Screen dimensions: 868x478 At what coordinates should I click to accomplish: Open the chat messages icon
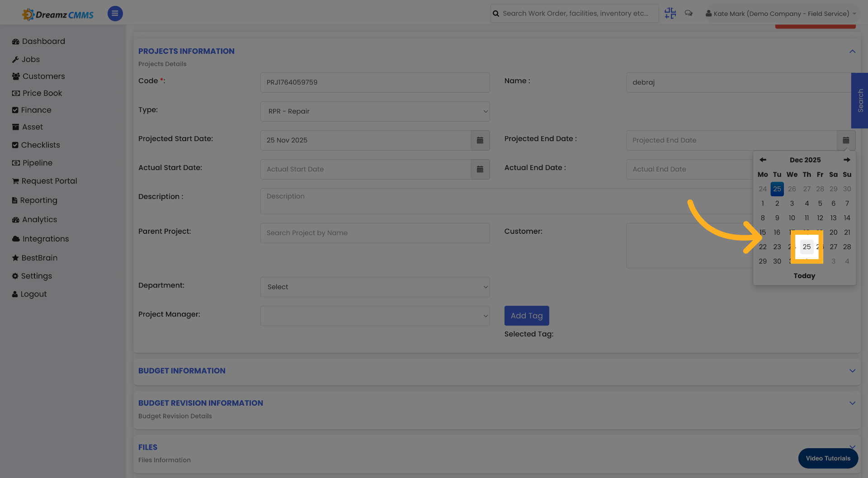689,14
